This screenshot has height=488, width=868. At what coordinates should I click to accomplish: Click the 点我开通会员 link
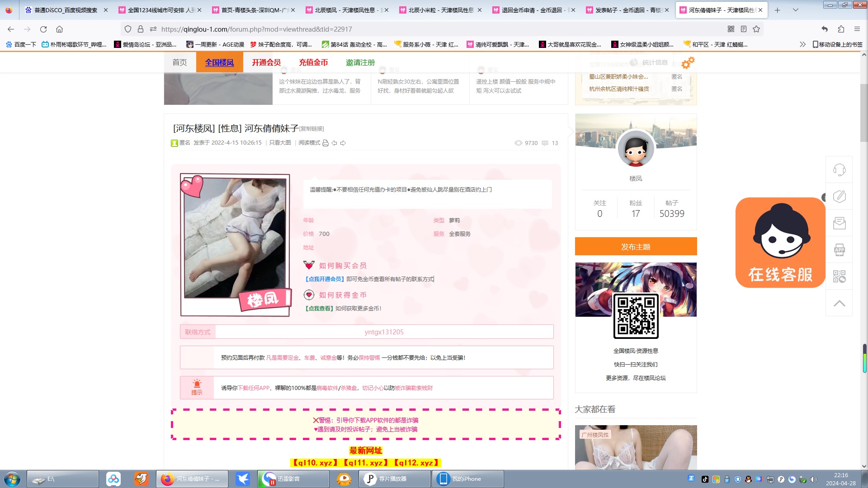[x=325, y=279]
